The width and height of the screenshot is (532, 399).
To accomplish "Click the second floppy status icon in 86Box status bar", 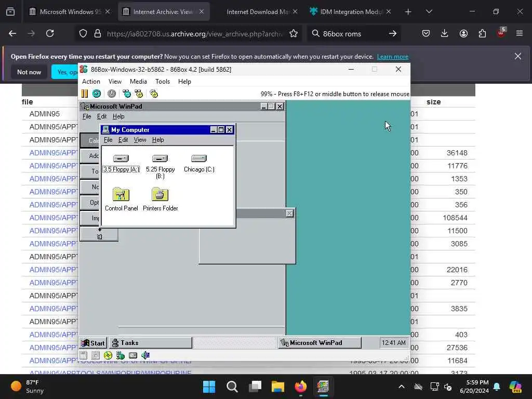I will 96,355.
